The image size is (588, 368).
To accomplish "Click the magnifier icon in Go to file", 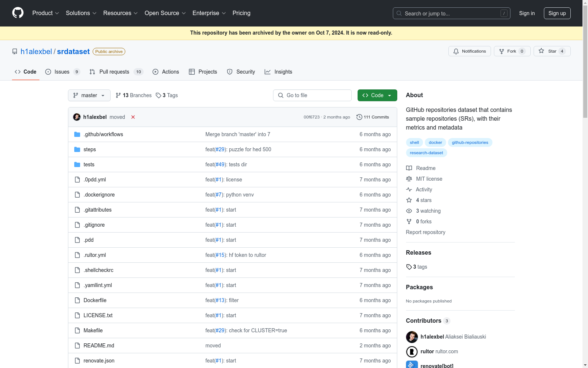I will tap(281, 95).
